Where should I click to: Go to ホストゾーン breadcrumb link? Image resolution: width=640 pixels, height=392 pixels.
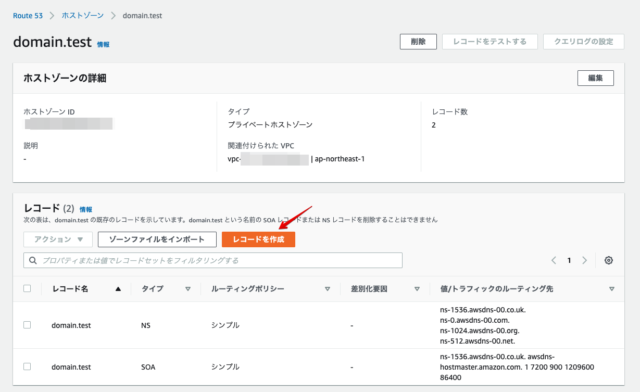82,16
